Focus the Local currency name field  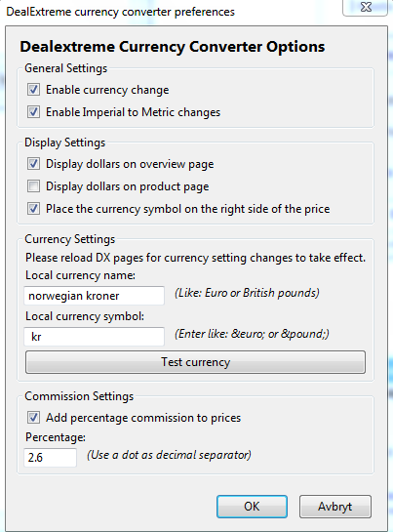(95, 296)
